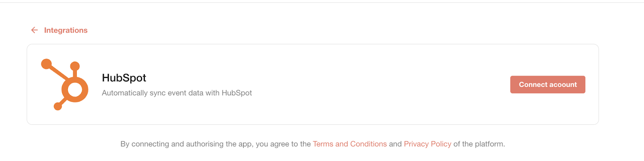This screenshot has width=644, height=161.
Task: Click the 'By connecting and authorising' disclaimer text
Action: pyautogui.click(x=216, y=144)
